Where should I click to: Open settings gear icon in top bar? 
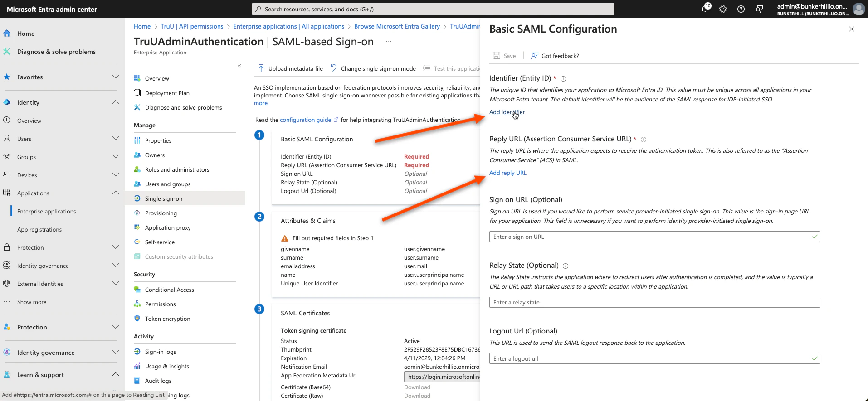point(723,9)
